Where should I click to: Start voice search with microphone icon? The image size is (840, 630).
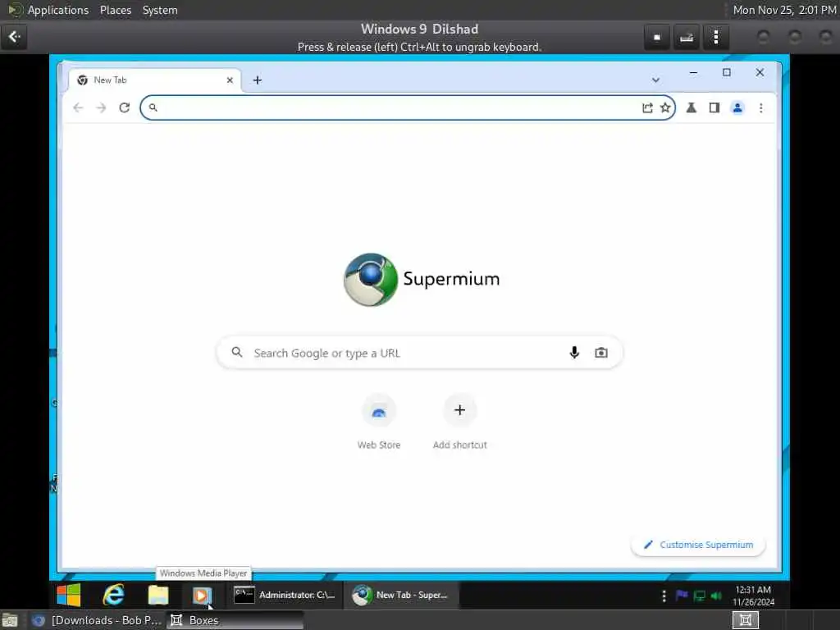pos(574,353)
